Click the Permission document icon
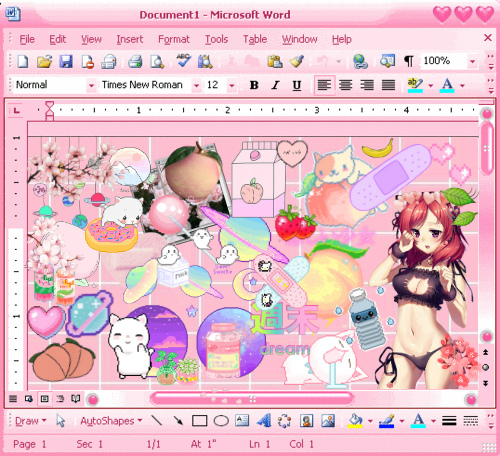Image resolution: width=500 pixels, height=456 pixels. click(x=87, y=62)
